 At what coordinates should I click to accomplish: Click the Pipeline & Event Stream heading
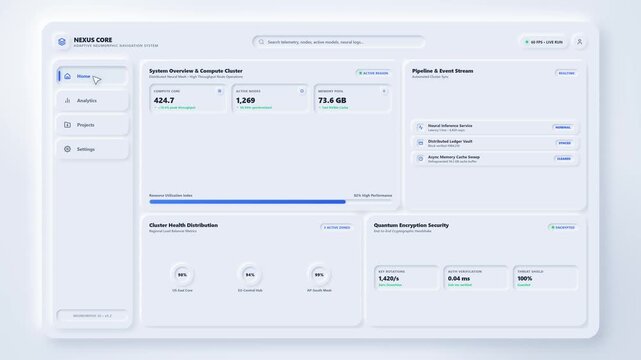pos(442,71)
